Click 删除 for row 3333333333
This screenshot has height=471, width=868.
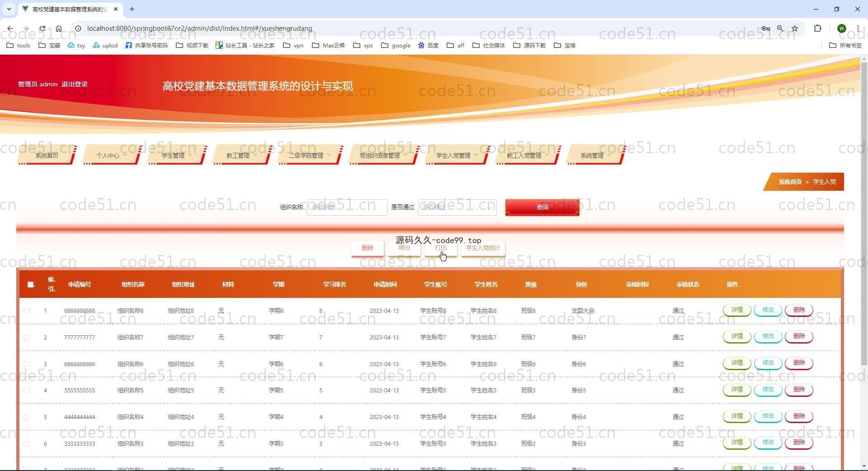coord(799,443)
